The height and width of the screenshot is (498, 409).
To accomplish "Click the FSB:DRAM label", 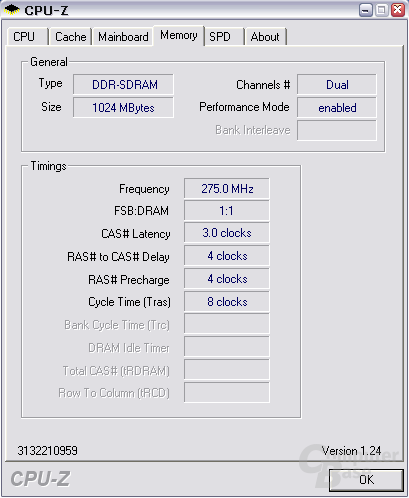I will [x=141, y=211].
